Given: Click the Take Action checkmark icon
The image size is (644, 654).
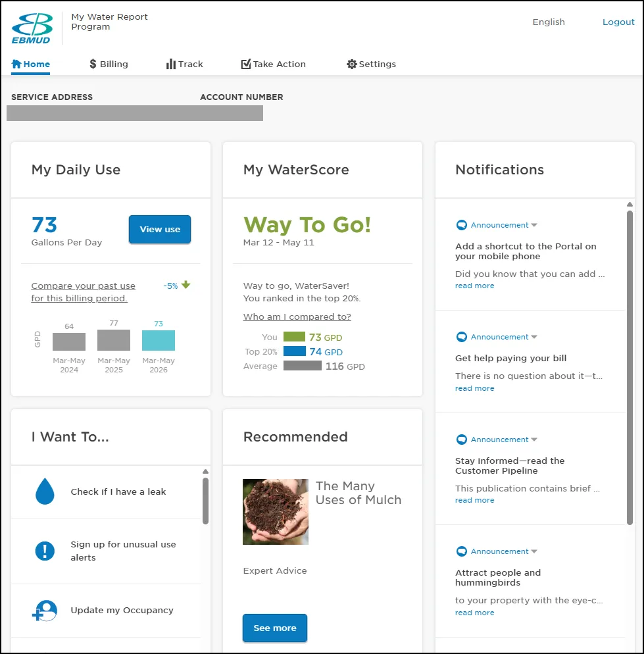Looking at the screenshot, I should tap(245, 64).
